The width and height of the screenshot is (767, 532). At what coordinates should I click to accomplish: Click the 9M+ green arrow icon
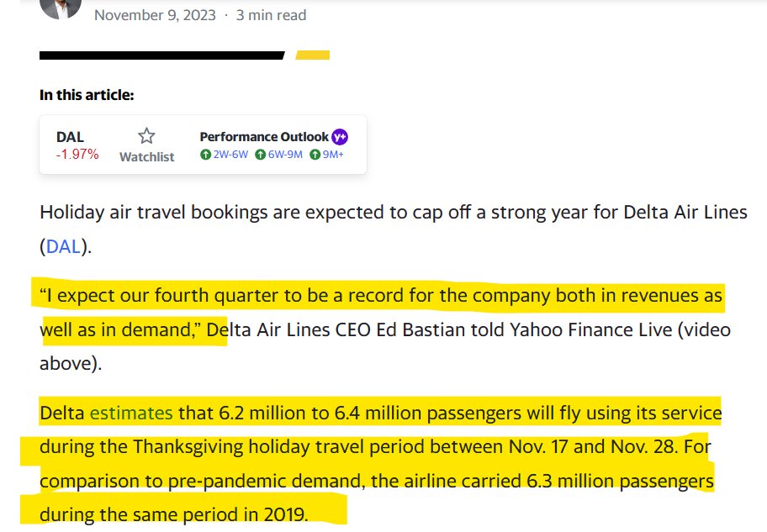tap(315, 155)
